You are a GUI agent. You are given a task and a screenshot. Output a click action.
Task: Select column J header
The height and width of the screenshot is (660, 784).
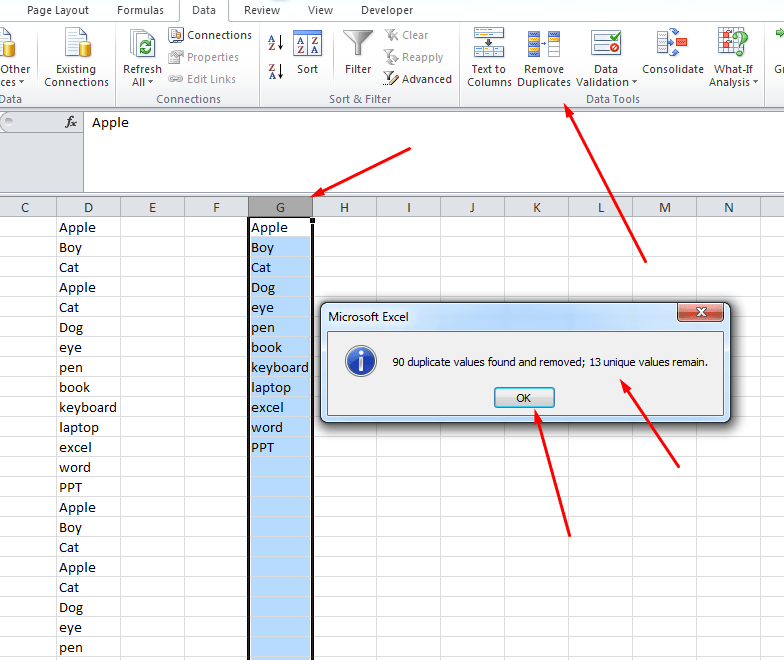[472, 207]
